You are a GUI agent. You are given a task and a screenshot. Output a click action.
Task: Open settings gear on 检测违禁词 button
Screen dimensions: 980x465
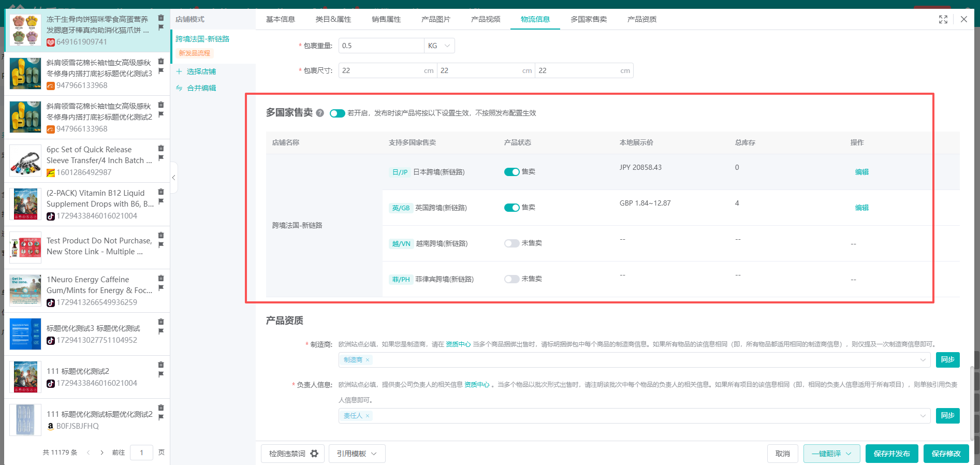point(314,454)
